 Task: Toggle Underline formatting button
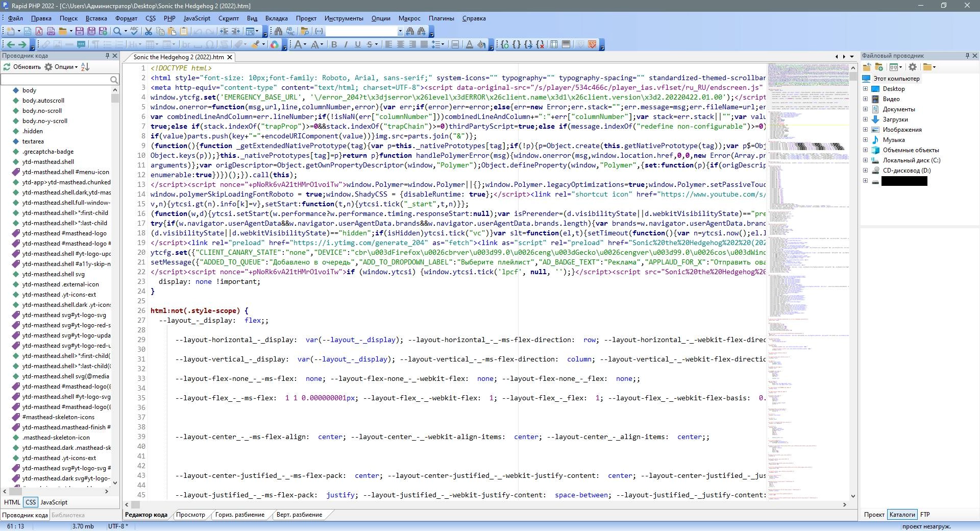358,44
